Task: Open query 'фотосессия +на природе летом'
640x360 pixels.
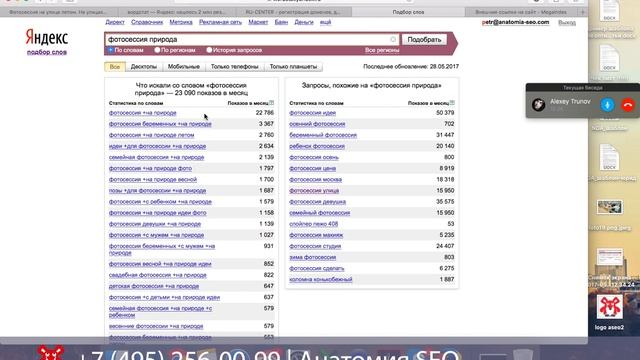Action: click(x=151, y=135)
